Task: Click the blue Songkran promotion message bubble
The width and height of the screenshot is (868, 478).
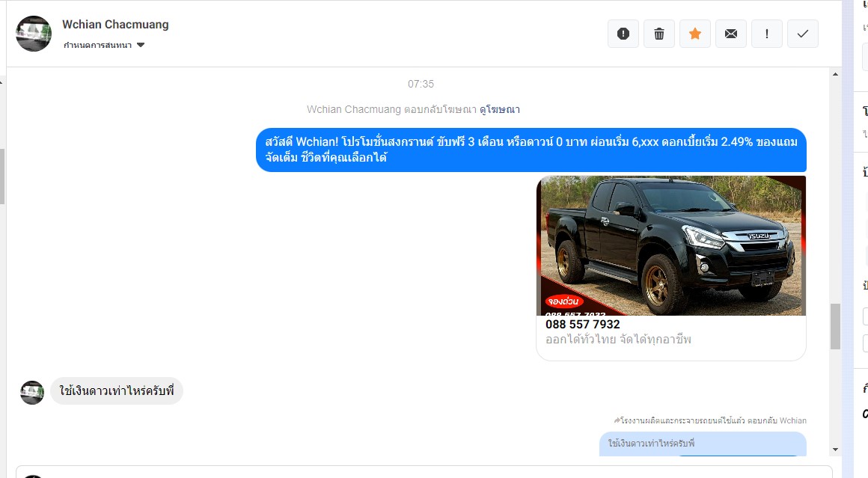Action: [531, 150]
